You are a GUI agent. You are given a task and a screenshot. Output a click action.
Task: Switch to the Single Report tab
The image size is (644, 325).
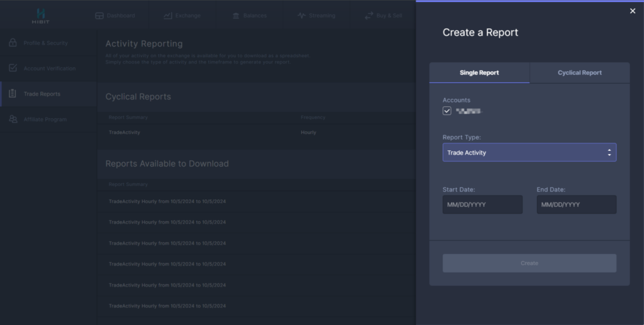[479, 73]
